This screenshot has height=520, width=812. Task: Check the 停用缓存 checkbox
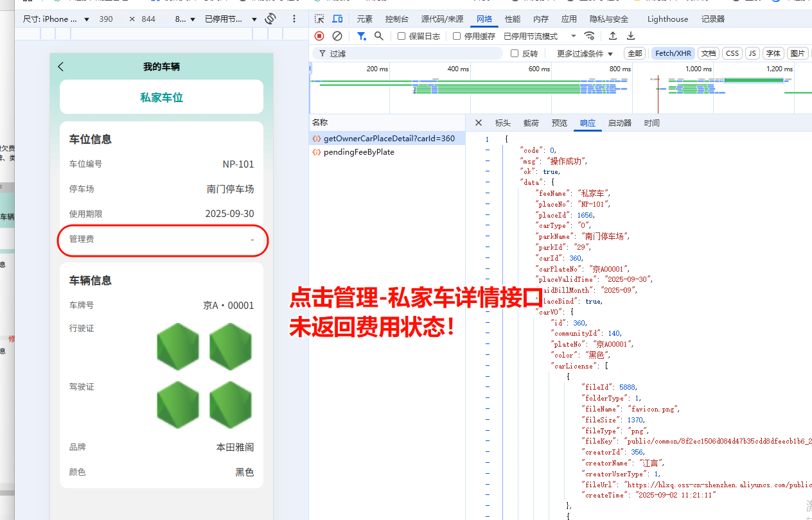[457, 37]
